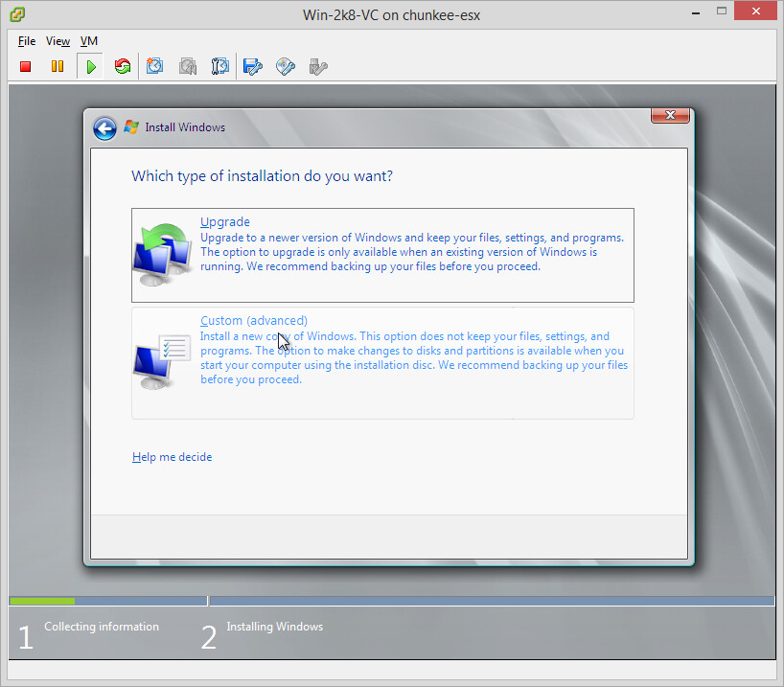Screen dimensions: 784x687
Task: Take a snapshot of the virtual machine
Action: click(x=155, y=66)
